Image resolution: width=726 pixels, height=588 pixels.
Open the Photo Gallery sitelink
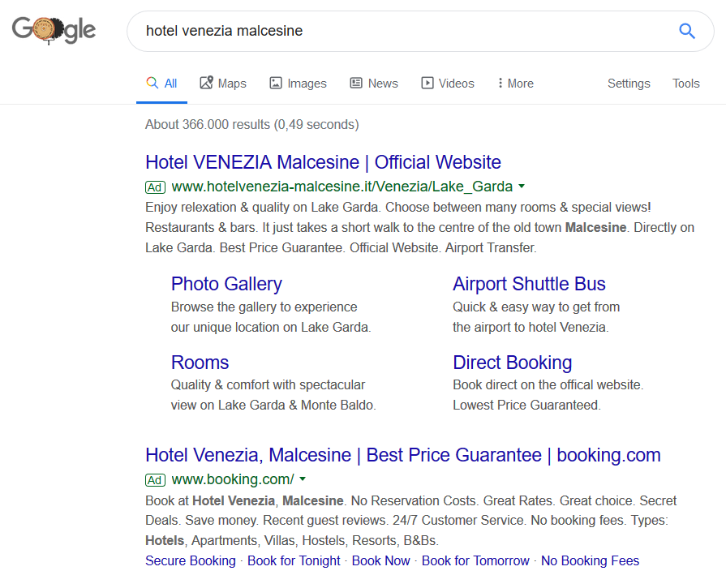click(x=226, y=284)
